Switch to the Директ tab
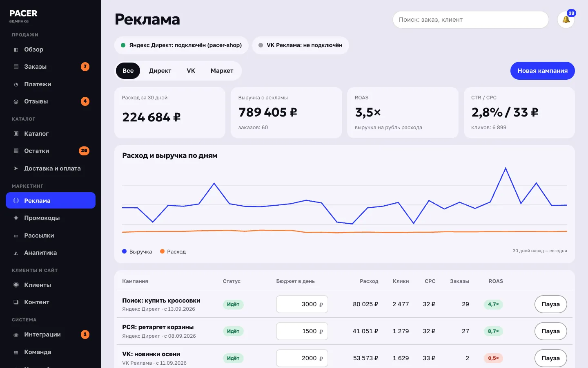Screen dimensions: 588x368 (x=160, y=71)
